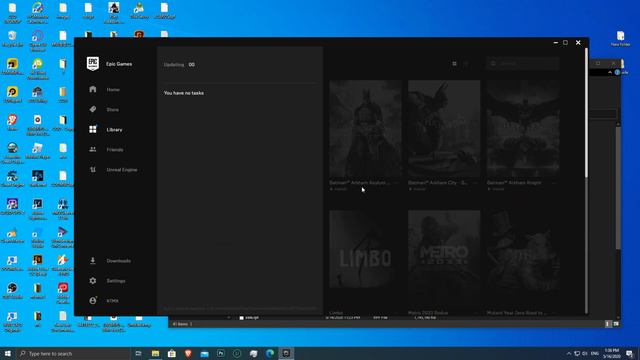This screenshot has height=360, width=640.
Task: Open Task View from the taskbar
Action: coord(138,353)
